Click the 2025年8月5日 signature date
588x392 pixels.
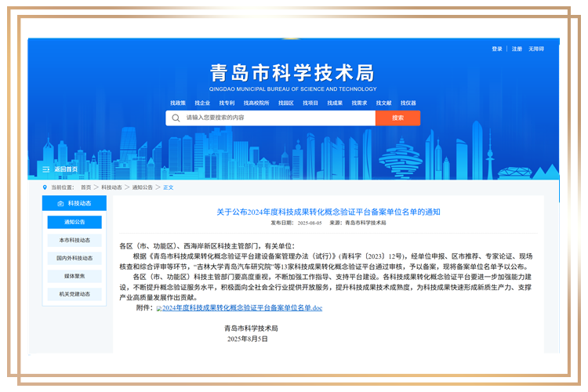(248, 339)
